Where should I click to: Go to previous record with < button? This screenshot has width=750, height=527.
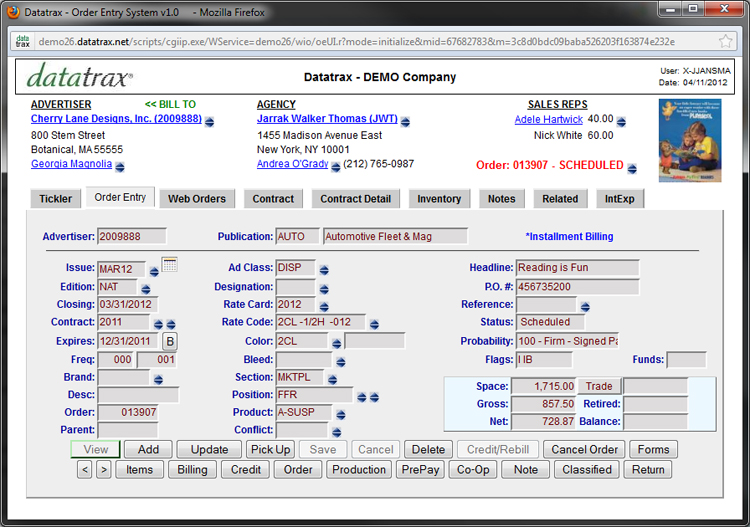[x=85, y=470]
